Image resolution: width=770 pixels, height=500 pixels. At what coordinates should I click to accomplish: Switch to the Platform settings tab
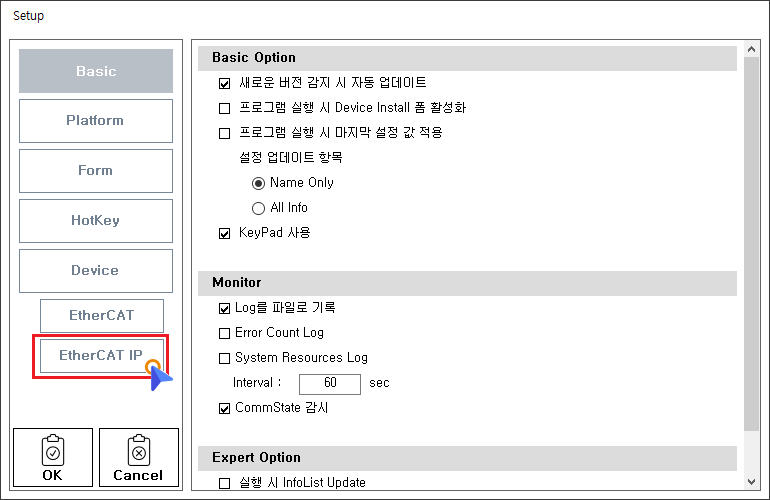96,121
